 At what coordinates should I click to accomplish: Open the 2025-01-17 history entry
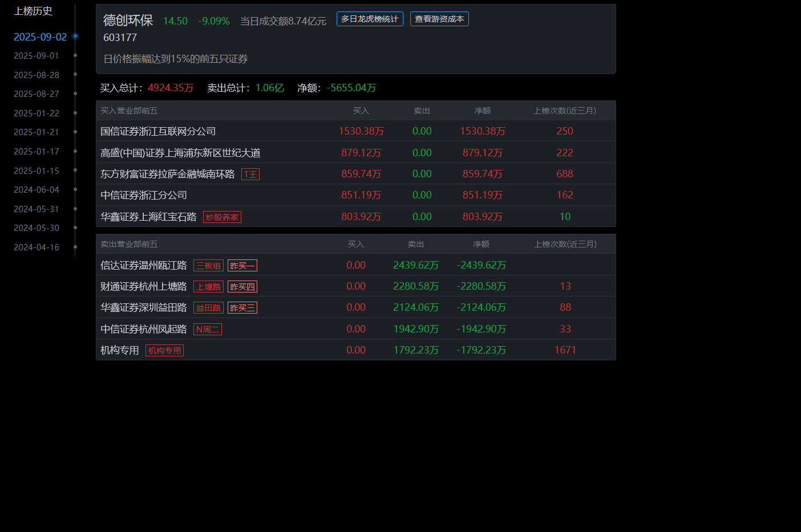pos(37,152)
